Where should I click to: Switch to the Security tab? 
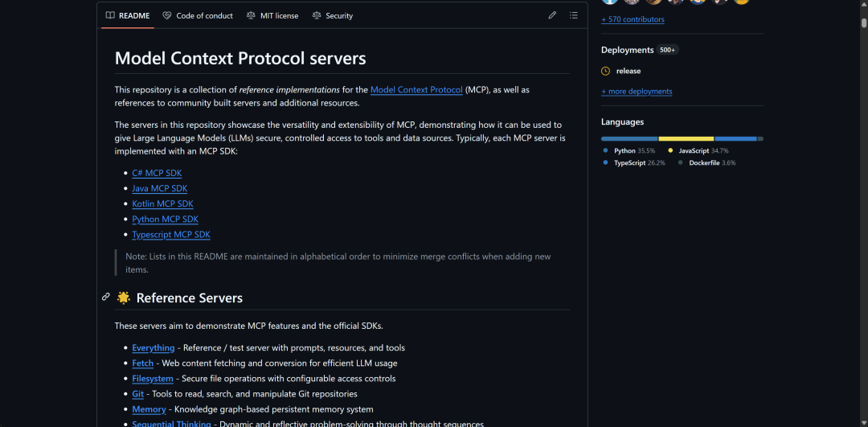coord(332,15)
